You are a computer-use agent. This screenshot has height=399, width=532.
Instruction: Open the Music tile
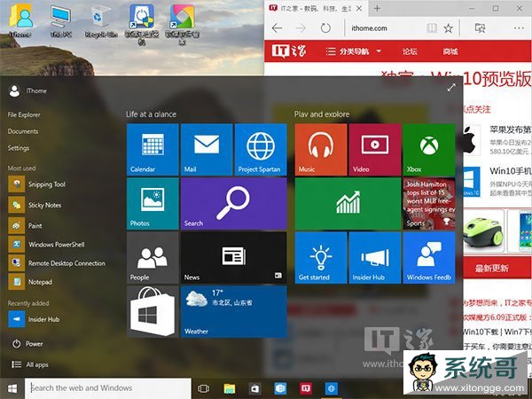tap(321, 150)
